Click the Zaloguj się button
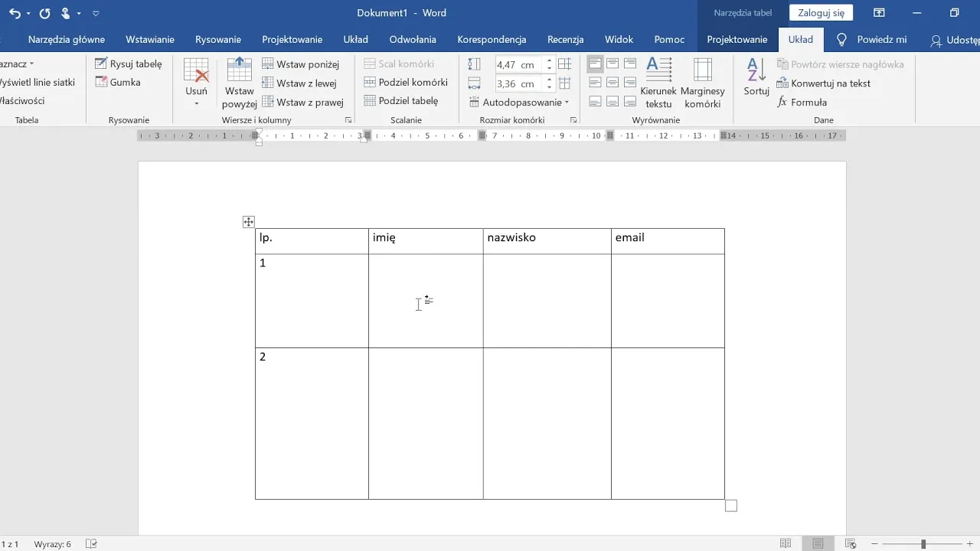This screenshot has height=551, width=980. 821,13
